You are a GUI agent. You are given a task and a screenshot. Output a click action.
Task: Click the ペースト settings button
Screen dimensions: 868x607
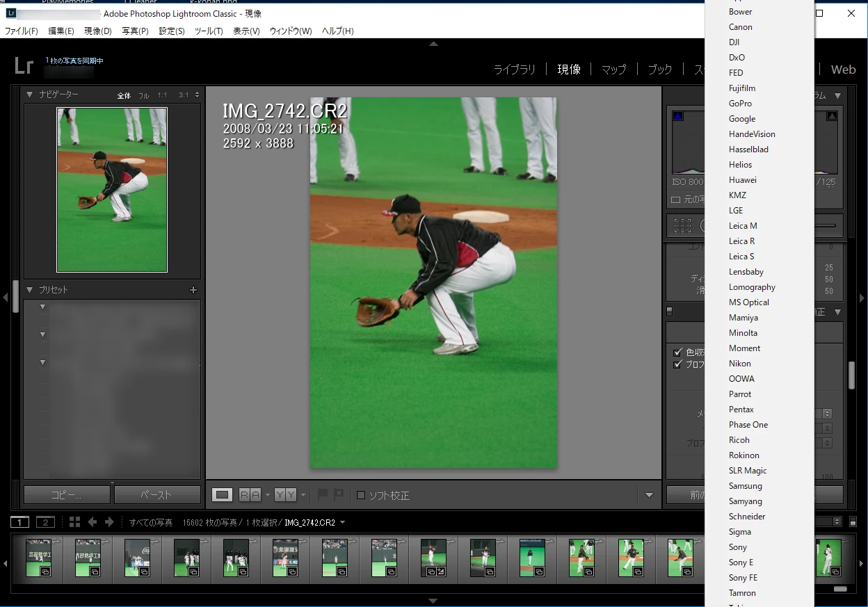coord(156,495)
